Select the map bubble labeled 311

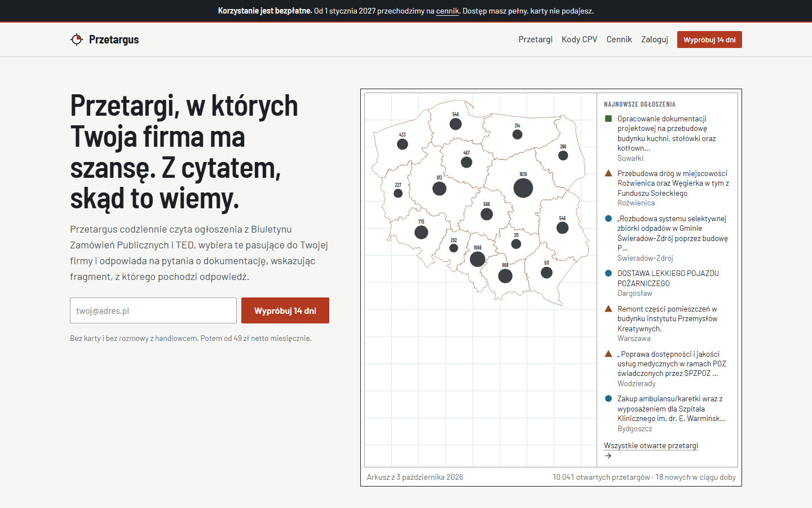coord(516,244)
